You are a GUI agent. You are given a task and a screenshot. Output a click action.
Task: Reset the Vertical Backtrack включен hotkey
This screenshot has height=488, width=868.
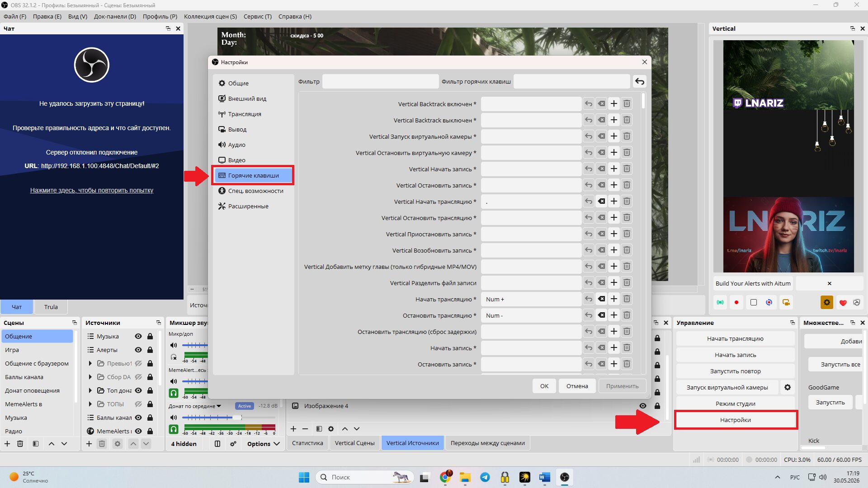click(589, 103)
